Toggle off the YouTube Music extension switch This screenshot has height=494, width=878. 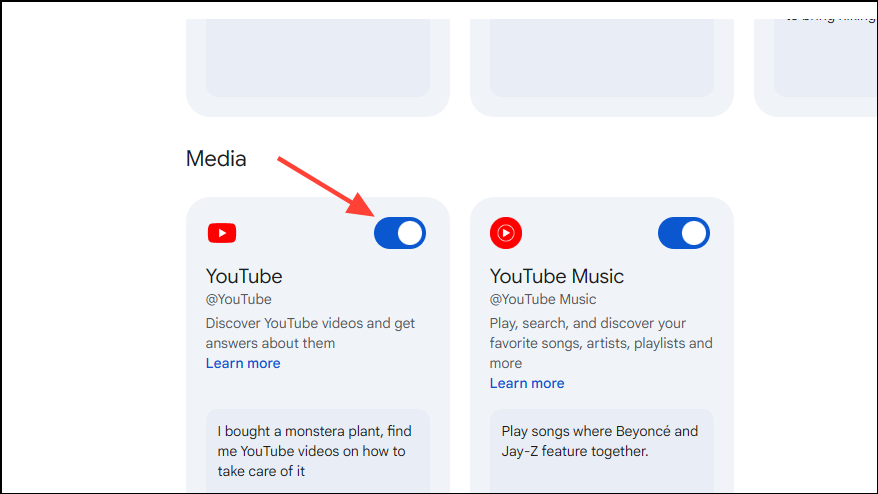tap(684, 233)
